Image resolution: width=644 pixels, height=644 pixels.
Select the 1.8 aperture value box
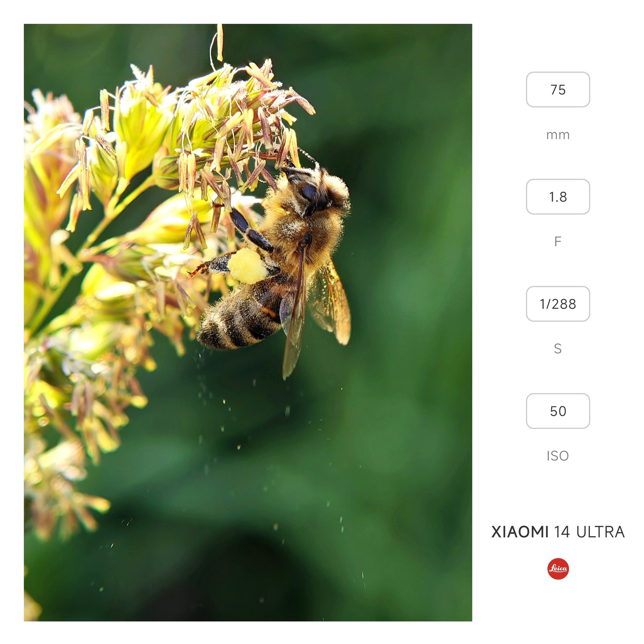coord(558,197)
